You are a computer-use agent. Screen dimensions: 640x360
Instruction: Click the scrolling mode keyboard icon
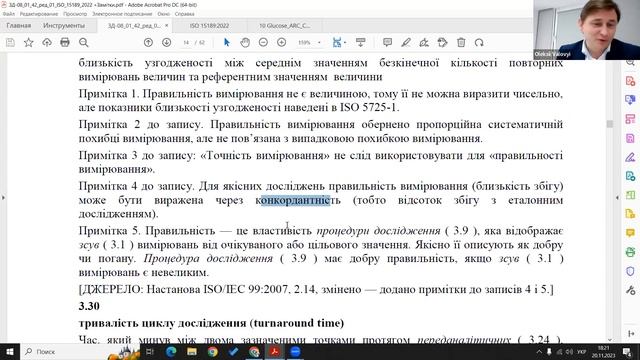pos(360,42)
